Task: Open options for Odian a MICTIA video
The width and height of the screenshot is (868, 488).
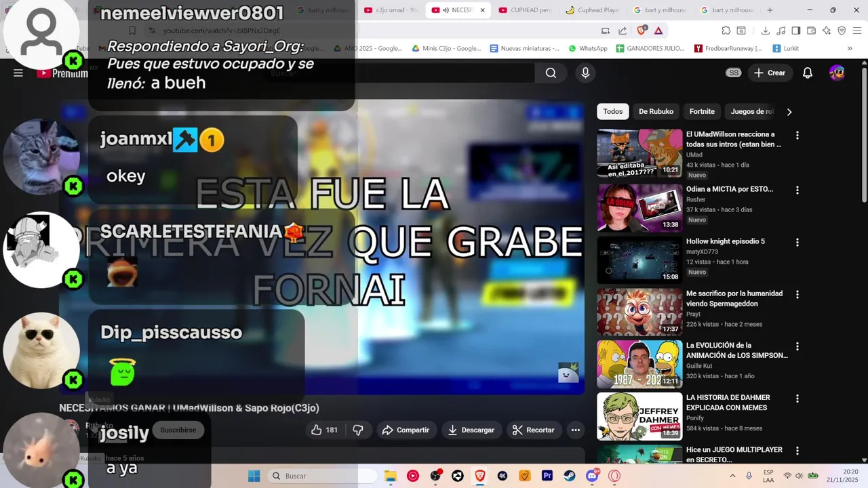Action: [797, 190]
